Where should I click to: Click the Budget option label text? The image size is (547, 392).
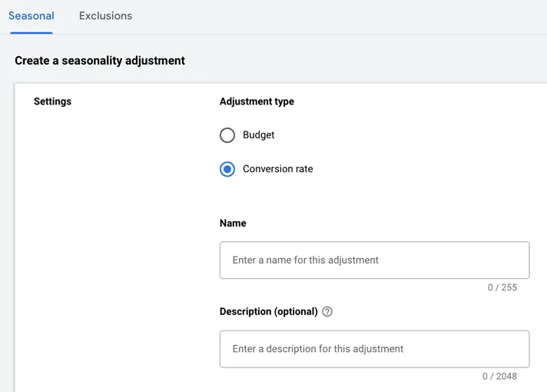(259, 135)
